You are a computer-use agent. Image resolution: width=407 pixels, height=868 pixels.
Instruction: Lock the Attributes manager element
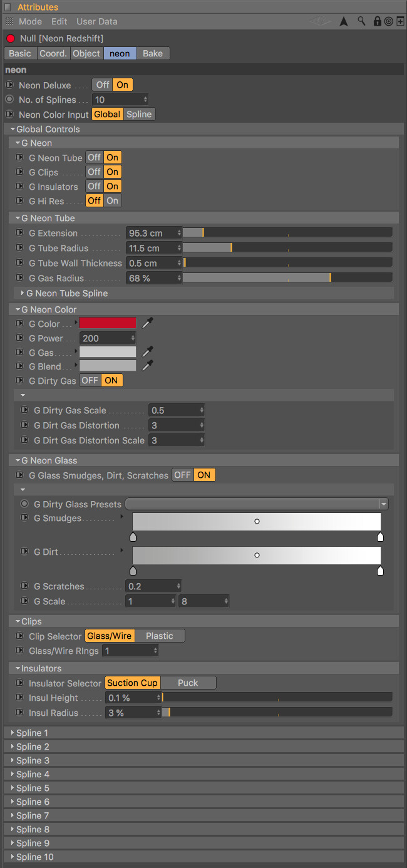pos(377,21)
